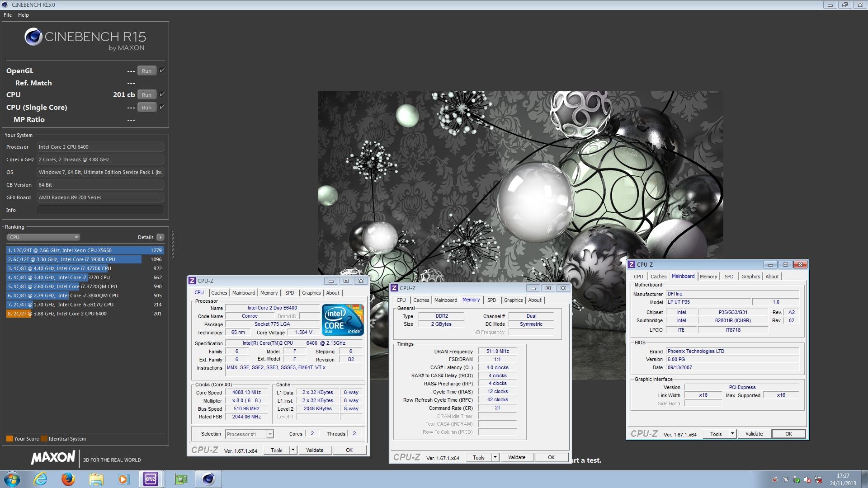The width and height of the screenshot is (868, 488).
Task: Select the i7-3770 CPU ranking entry
Action: pyautogui.click(x=85, y=277)
